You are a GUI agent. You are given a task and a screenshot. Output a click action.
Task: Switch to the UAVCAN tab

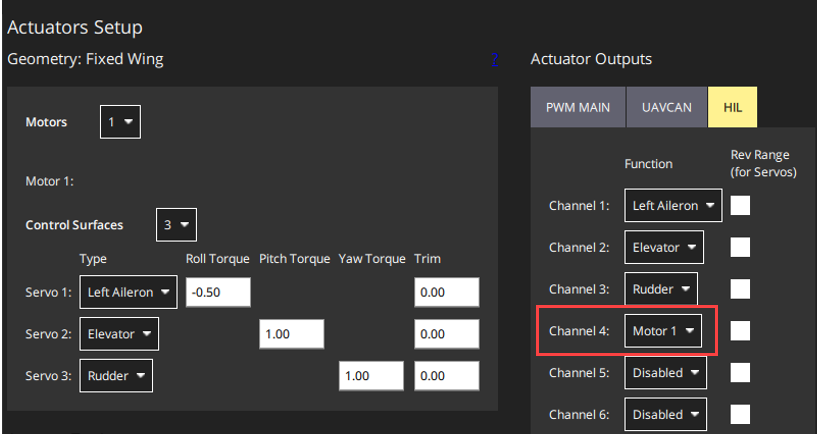pos(667,107)
